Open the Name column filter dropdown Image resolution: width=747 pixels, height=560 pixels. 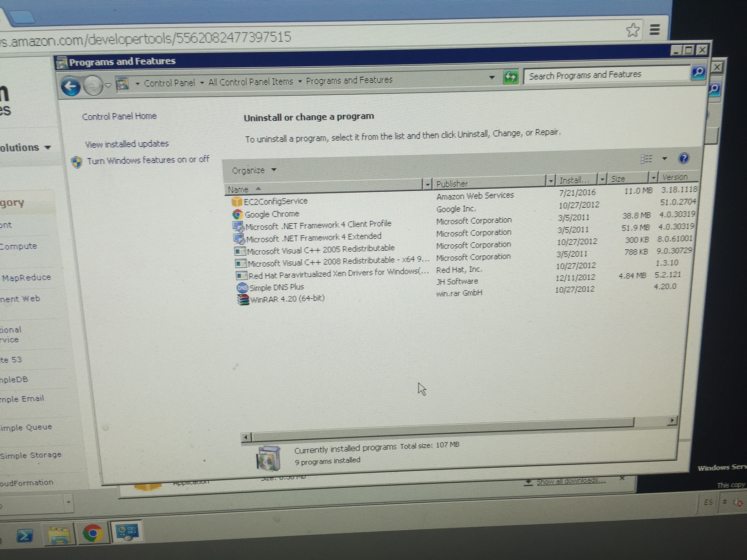coord(428,184)
